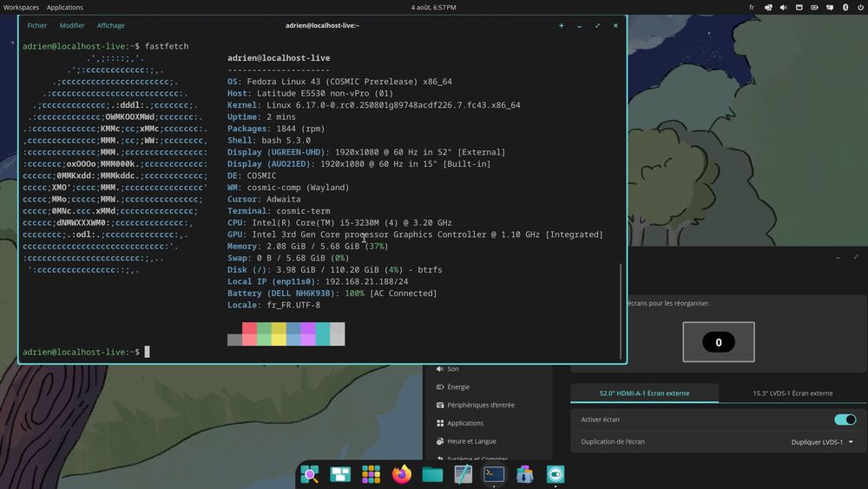The width and height of the screenshot is (868, 489).
Task: Click the 'fastfetch' command text in terminal
Action: pos(167,46)
